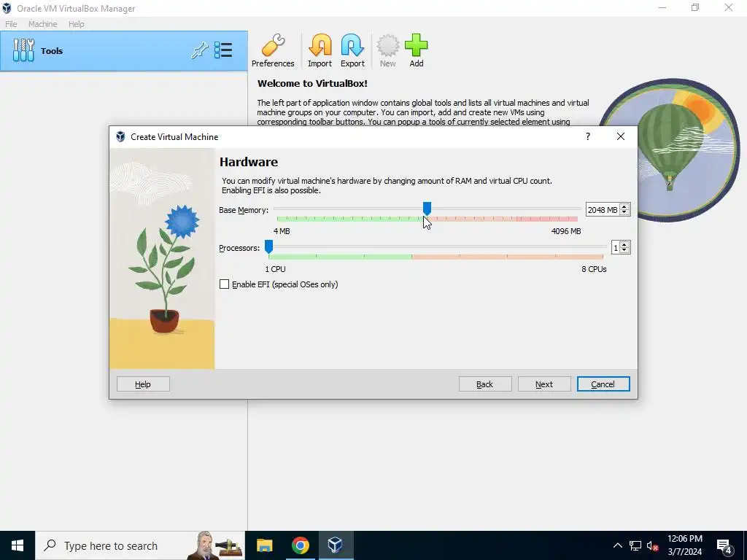Close the Create Virtual Machine dialog
Screen dimensions: 747x560
620,136
